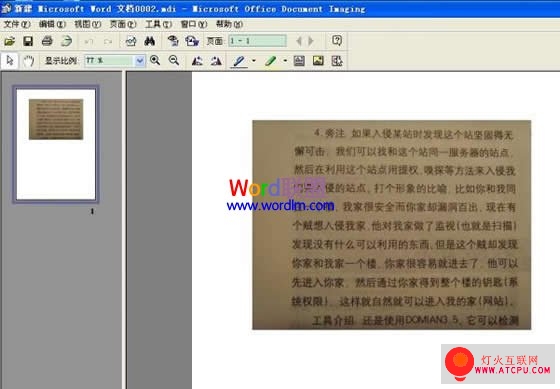This screenshot has height=389, width=560.
Task: Open a document with the folder icon
Action: tap(9, 41)
